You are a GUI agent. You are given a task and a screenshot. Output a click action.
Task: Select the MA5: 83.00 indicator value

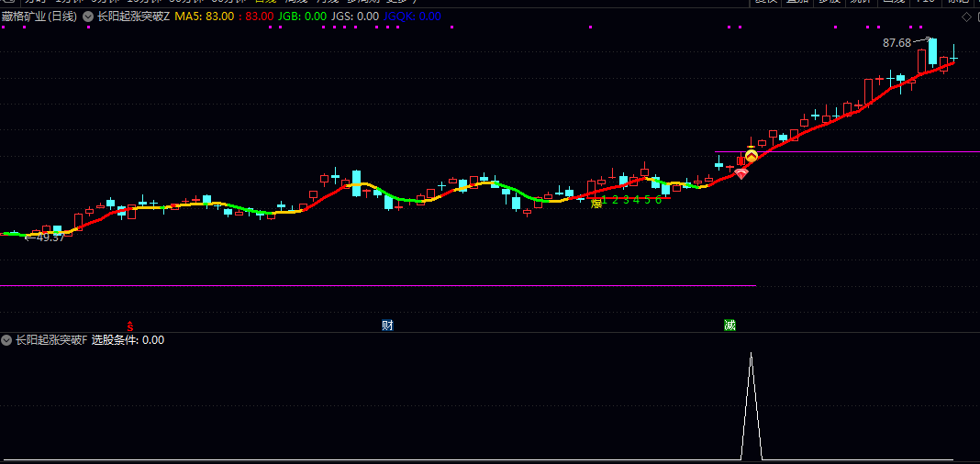[x=205, y=17]
